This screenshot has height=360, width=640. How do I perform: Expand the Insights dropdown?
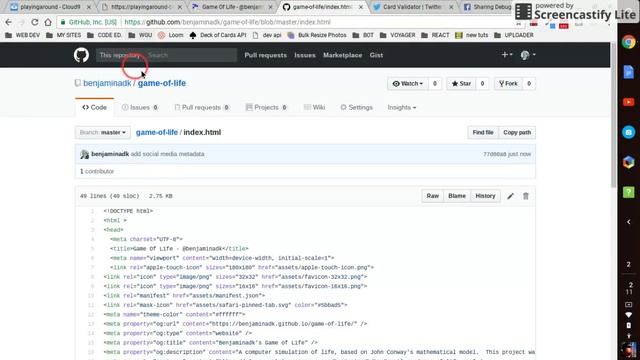click(x=402, y=107)
